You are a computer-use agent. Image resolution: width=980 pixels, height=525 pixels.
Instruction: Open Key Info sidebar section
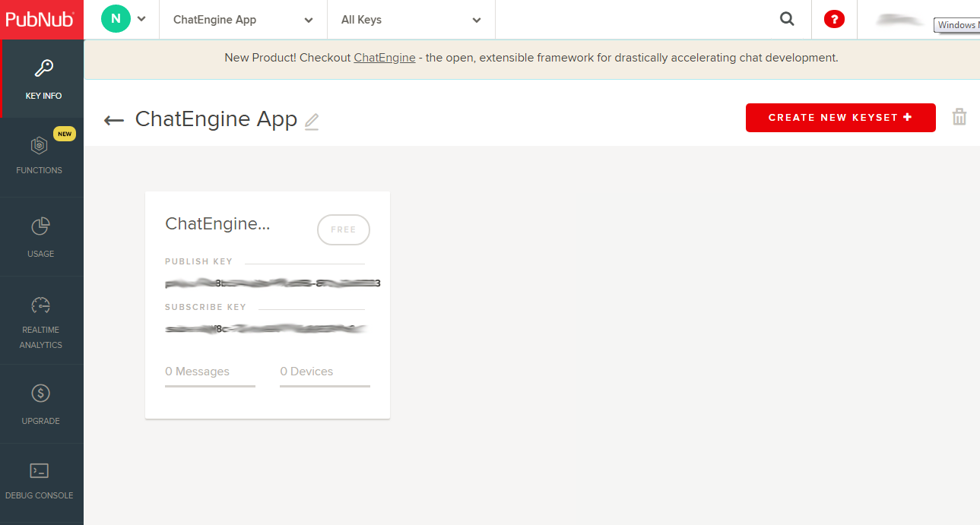[43, 79]
